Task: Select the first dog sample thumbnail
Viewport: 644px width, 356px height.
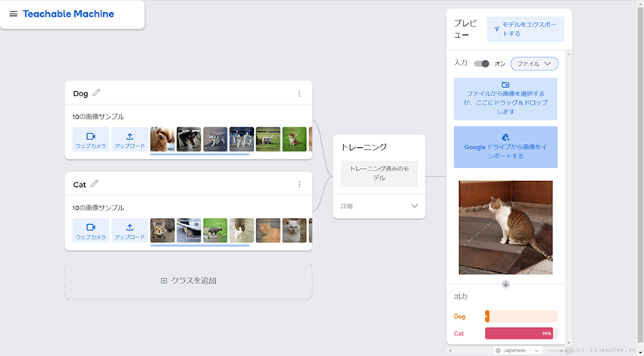Action: (x=162, y=139)
